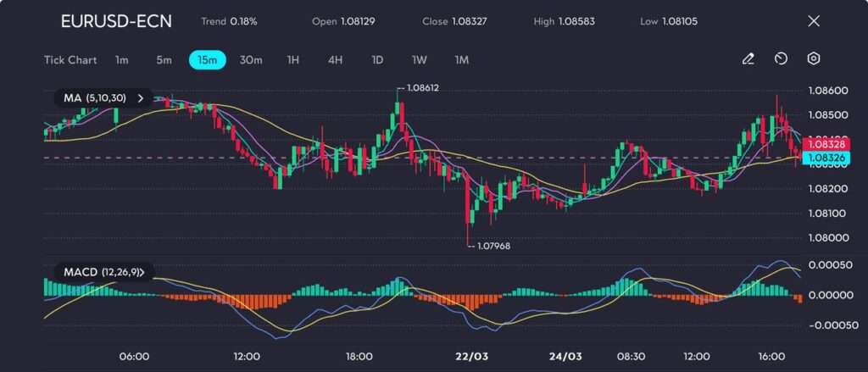This screenshot has height=372, width=868.
Task: Choose the 1H timeframe
Action: coord(293,60)
